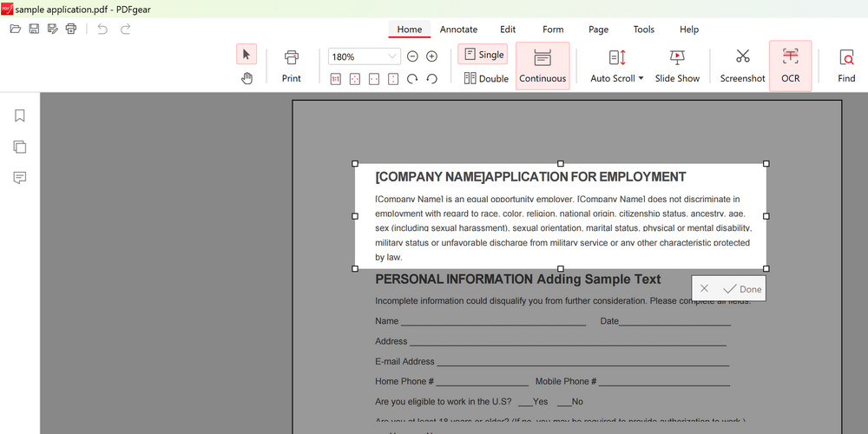Click the Address field line
Viewport: 868px width, 434px height.
pyautogui.click(x=568, y=343)
